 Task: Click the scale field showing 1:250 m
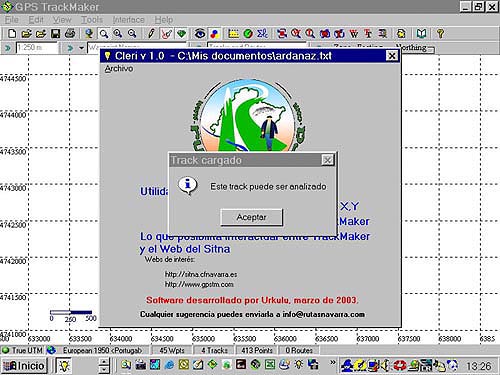pos(37,48)
